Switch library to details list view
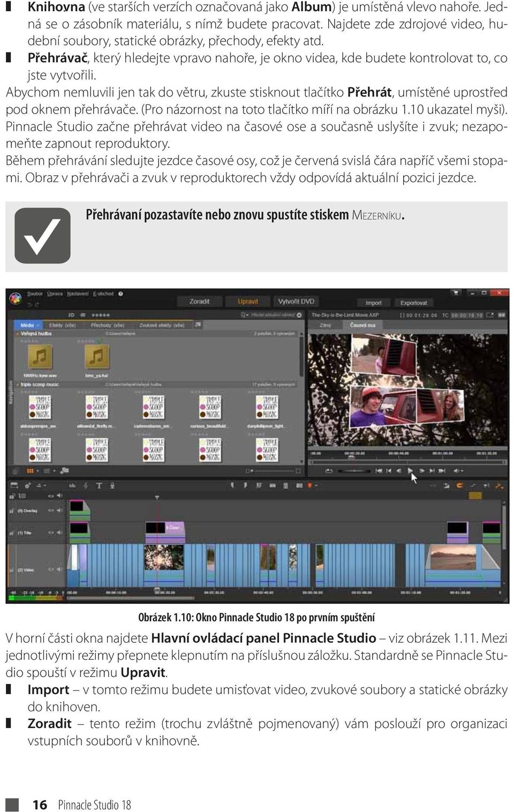Image resolution: width=514 pixels, height=812 pixels. tap(47, 471)
